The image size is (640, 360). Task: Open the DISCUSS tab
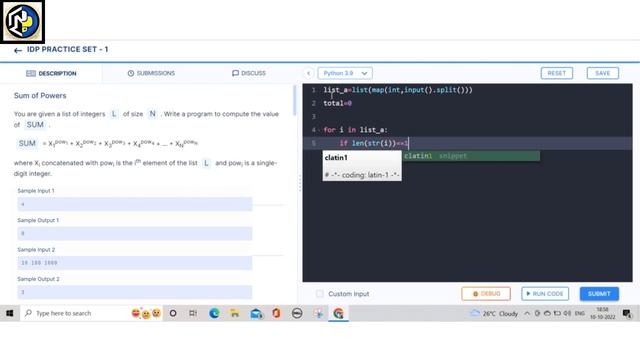(x=249, y=73)
